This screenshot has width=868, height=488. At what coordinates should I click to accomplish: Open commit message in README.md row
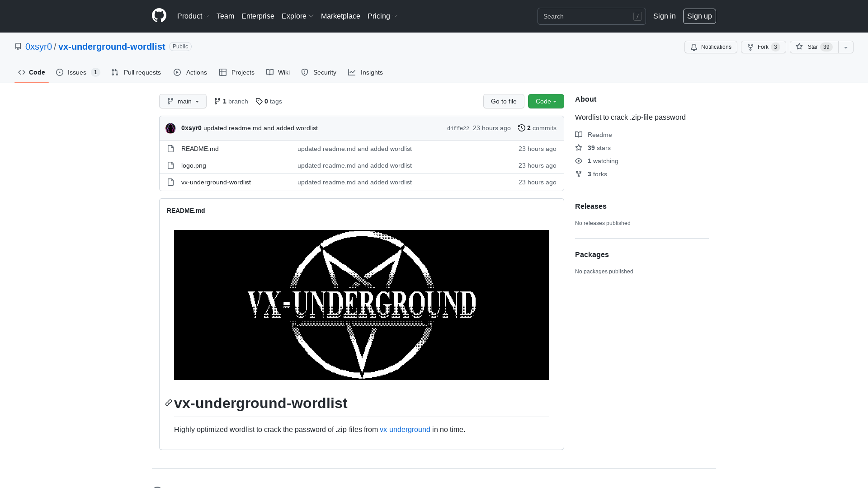click(x=354, y=149)
